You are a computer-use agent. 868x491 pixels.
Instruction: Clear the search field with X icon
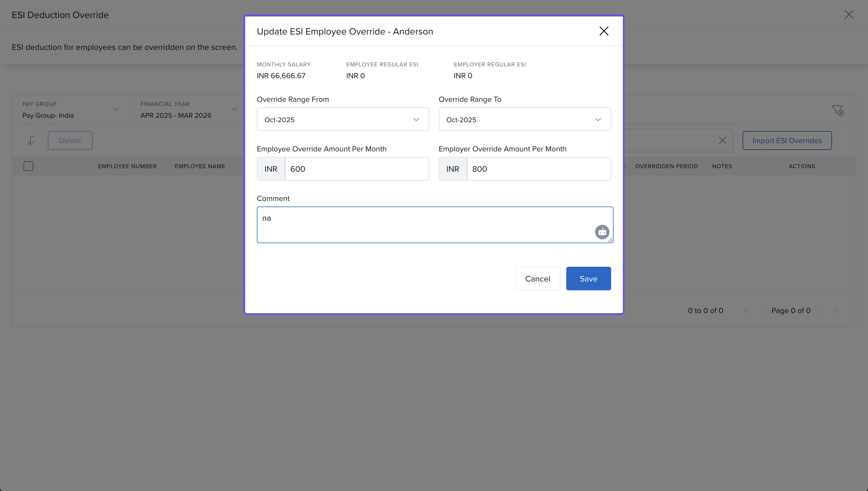pyautogui.click(x=722, y=140)
